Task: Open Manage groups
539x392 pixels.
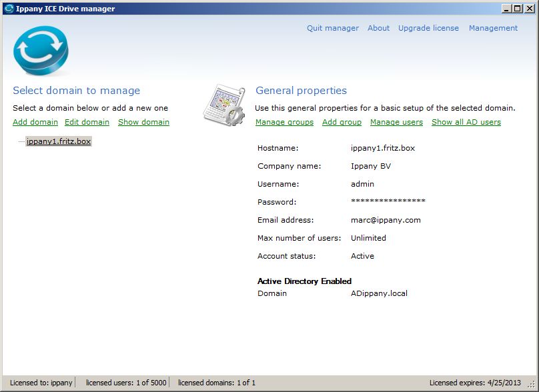Action: (284, 122)
